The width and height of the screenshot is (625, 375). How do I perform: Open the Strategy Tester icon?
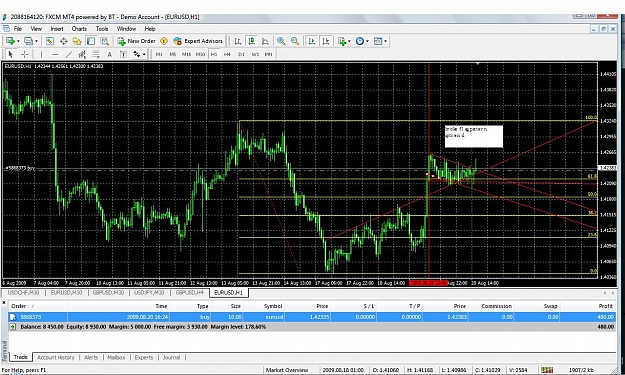(x=104, y=41)
